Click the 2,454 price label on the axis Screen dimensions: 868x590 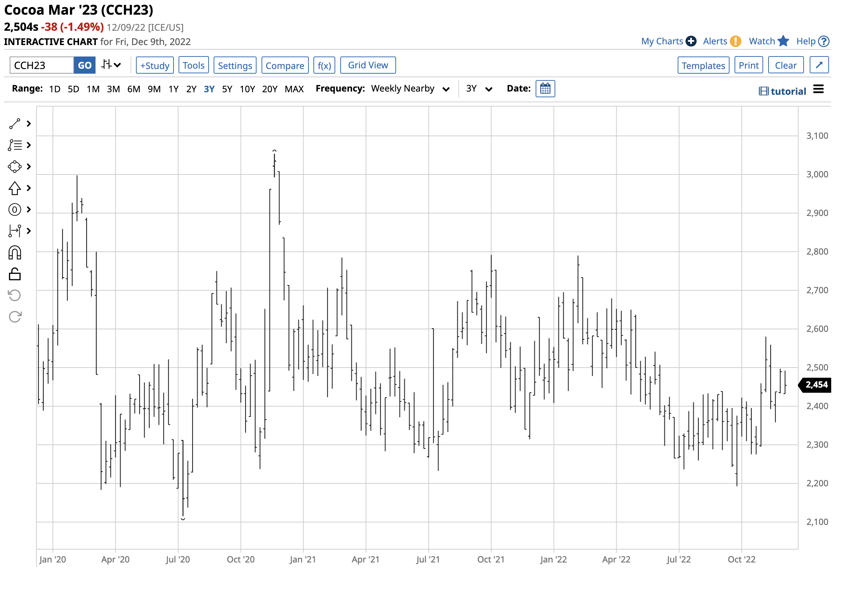(x=815, y=384)
